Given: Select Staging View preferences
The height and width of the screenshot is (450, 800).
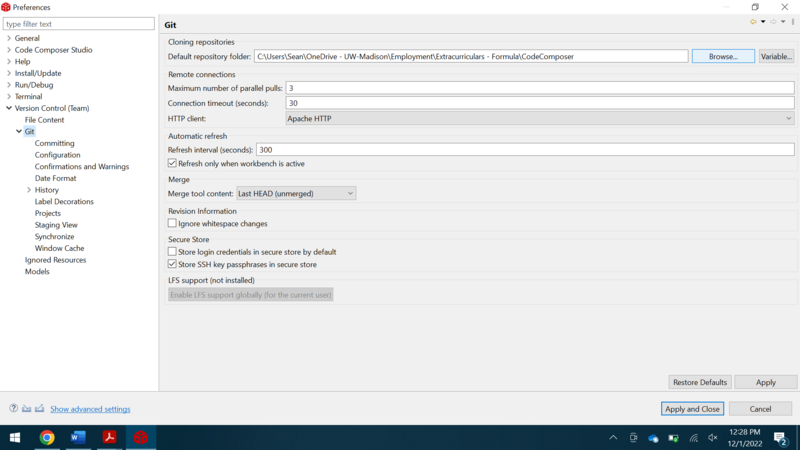Looking at the screenshot, I should pos(56,225).
